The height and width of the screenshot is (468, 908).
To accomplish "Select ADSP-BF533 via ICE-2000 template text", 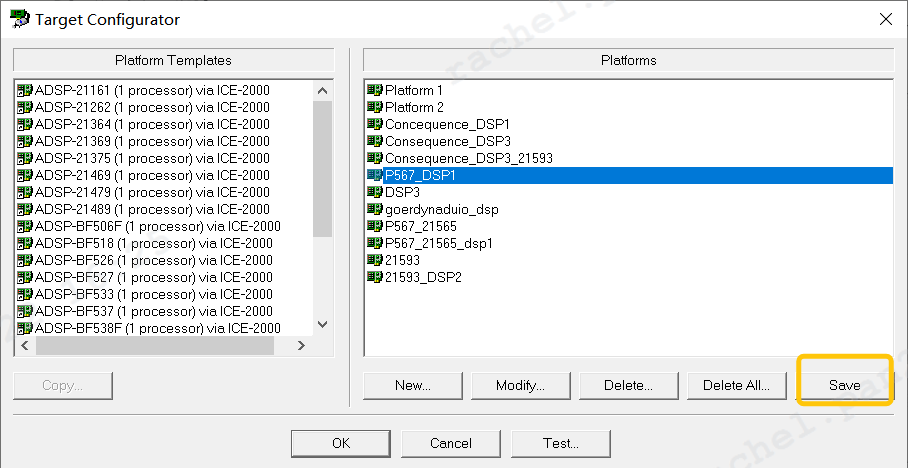I will pyautogui.click(x=153, y=294).
